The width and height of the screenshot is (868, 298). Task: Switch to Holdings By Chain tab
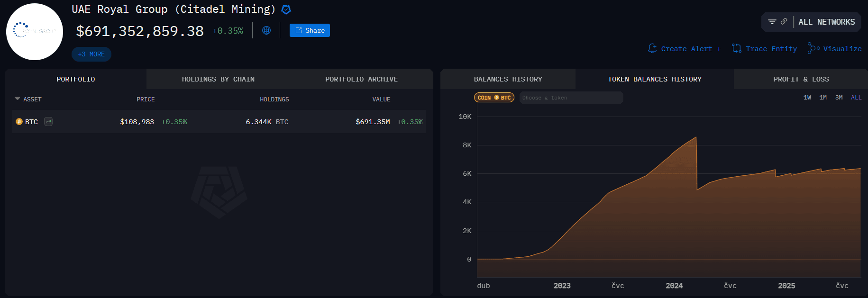coord(218,79)
